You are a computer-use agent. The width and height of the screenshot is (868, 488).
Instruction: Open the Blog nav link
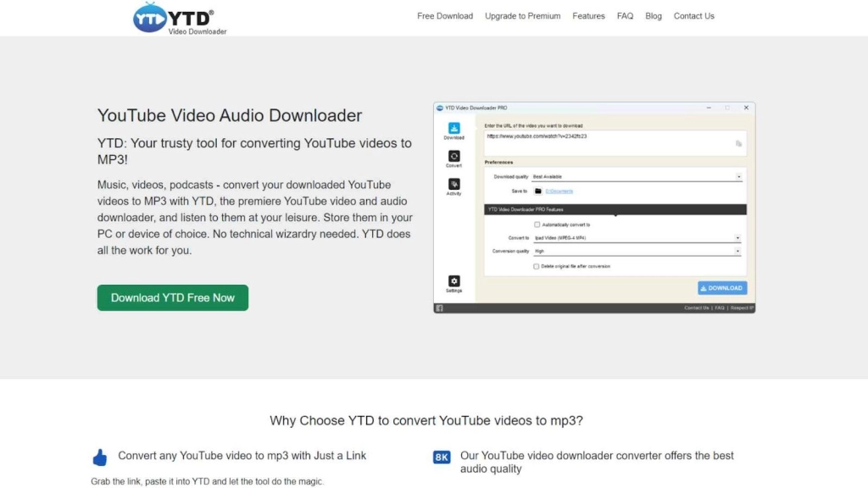pos(654,16)
